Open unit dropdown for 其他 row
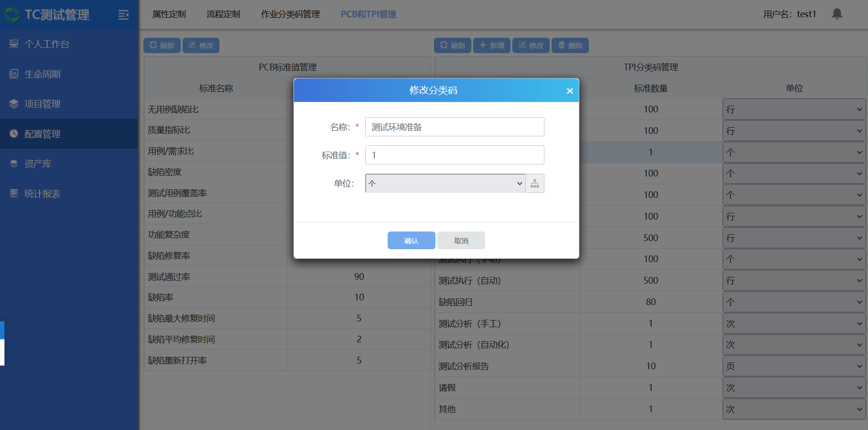 pyautogui.click(x=793, y=409)
